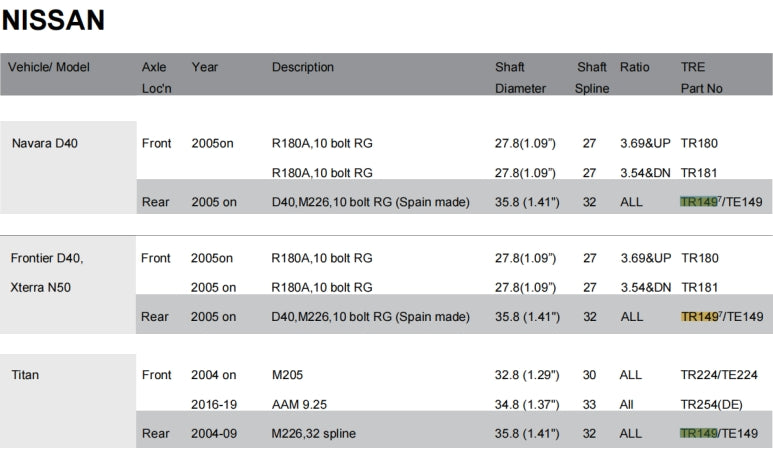This screenshot has height=450, width=773.
Task: Click the TR254(DE) part number
Action: tap(711, 405)
